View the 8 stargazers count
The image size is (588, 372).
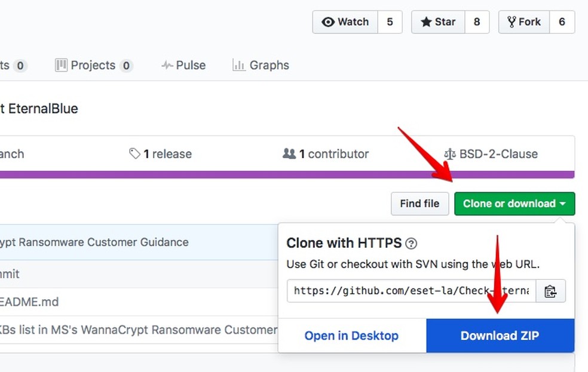pos(477,22)
